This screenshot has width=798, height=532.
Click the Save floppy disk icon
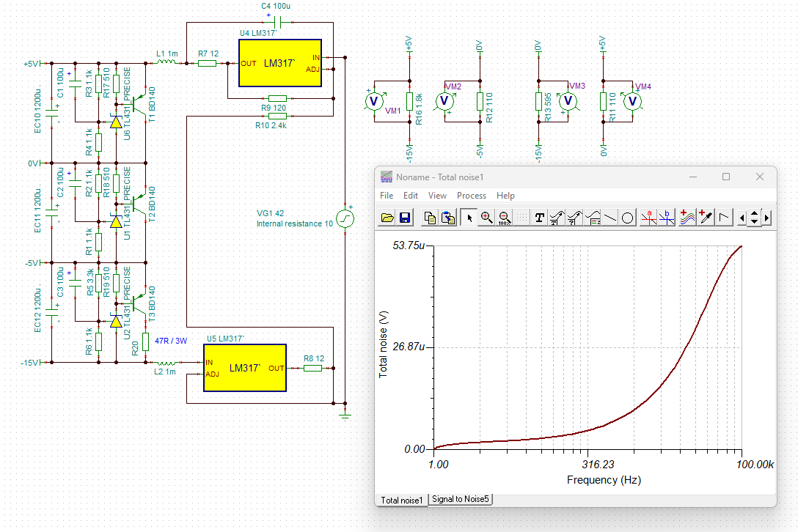[x=405, y=218]
